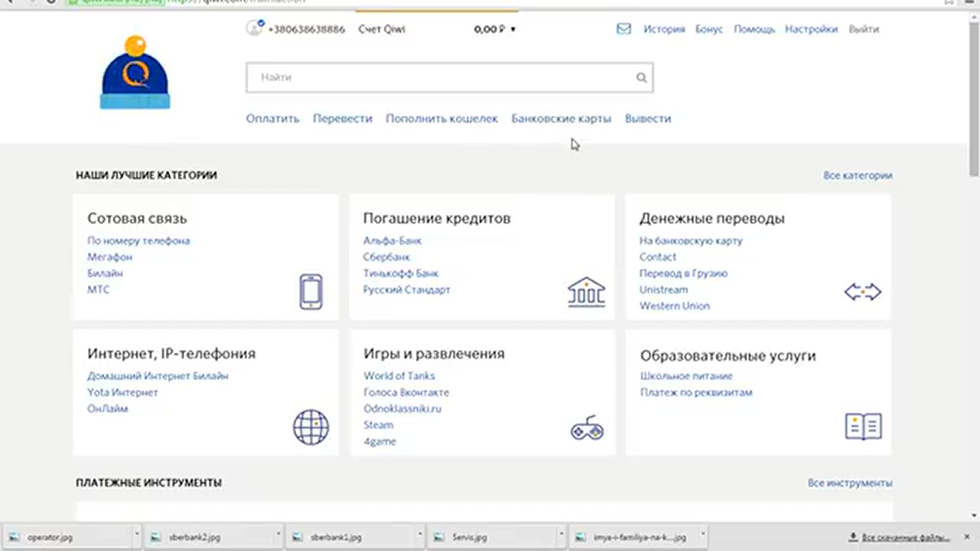980x551 pixels.
Task: Click the search magnifier icon
Action: point(642,78)
